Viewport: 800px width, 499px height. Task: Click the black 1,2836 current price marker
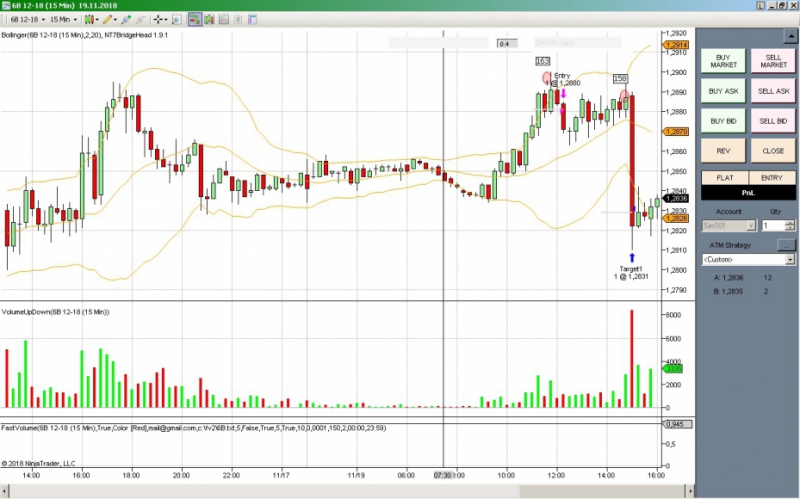point(676,198)
